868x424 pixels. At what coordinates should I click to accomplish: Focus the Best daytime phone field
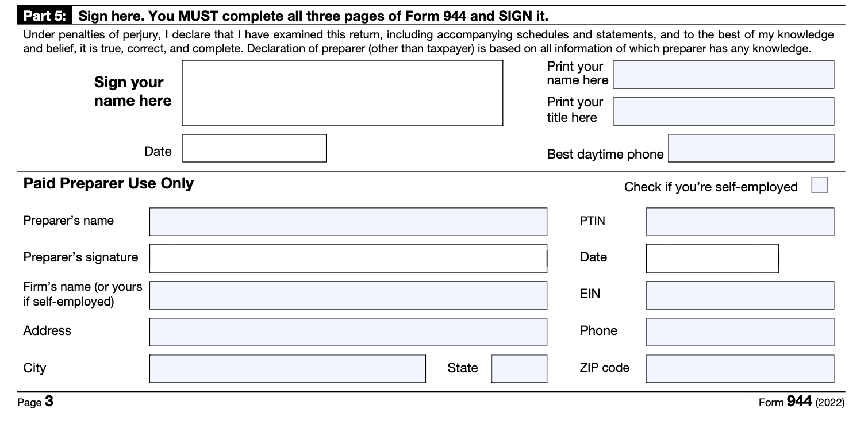pos(751,148)
